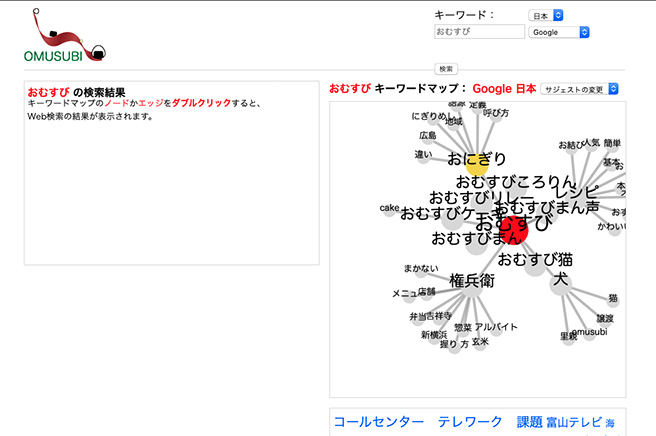Click the おむすび猫 node label
Viewport: 656px width, 436px height.
point(535,260)
